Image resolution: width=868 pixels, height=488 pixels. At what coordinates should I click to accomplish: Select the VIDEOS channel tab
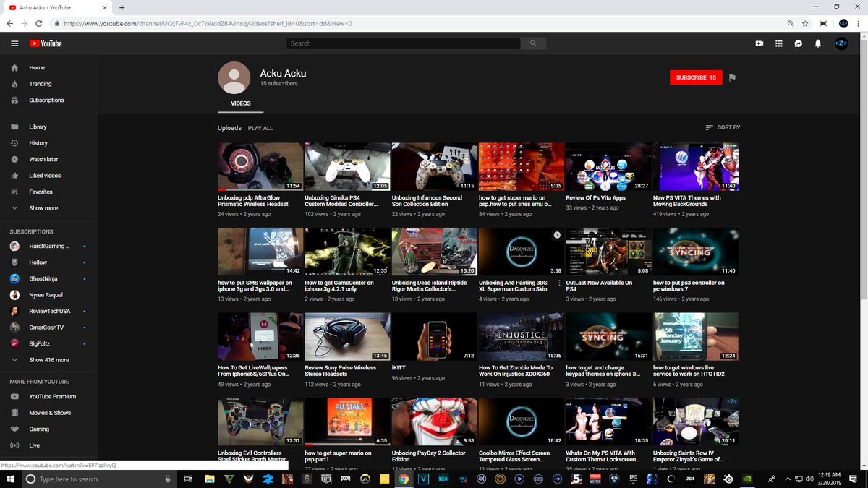[241, 103]
